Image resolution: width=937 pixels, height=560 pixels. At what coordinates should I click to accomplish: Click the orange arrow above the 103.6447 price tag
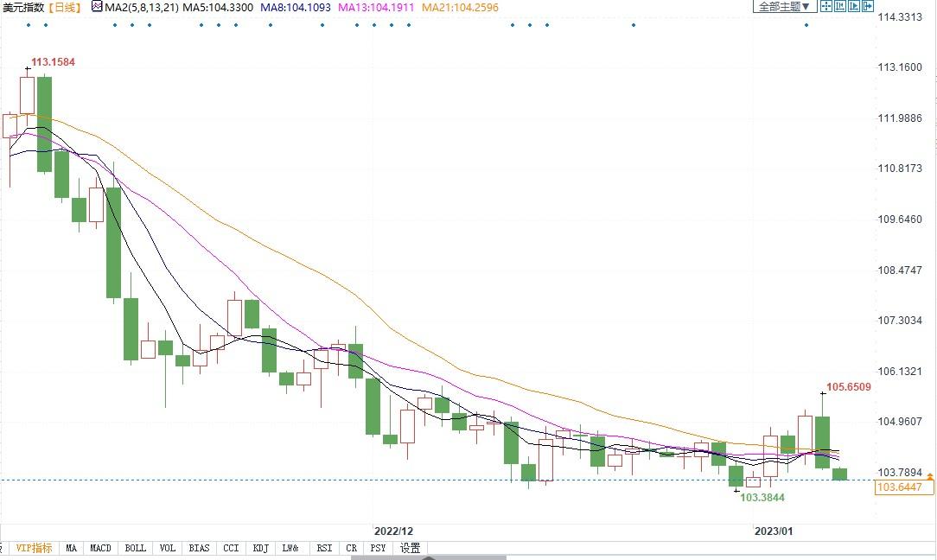point(929,476)
